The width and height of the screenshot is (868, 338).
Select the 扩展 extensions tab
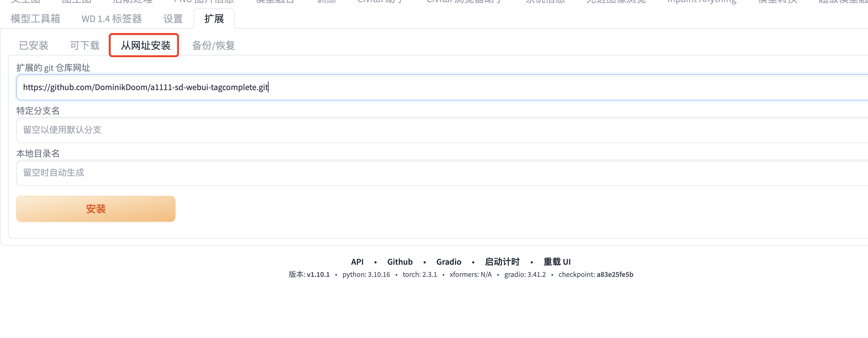(214, 19)
